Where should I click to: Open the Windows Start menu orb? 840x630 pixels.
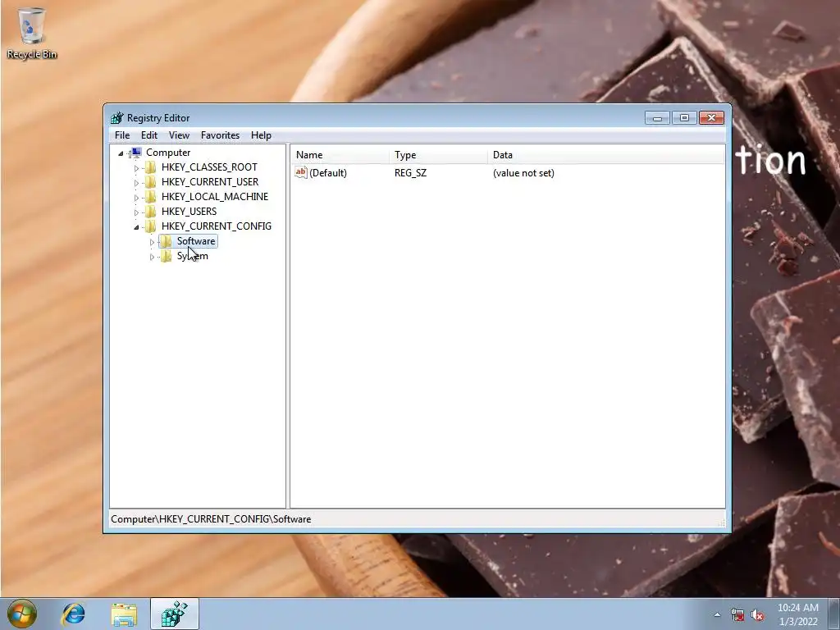tap(22, 614)
